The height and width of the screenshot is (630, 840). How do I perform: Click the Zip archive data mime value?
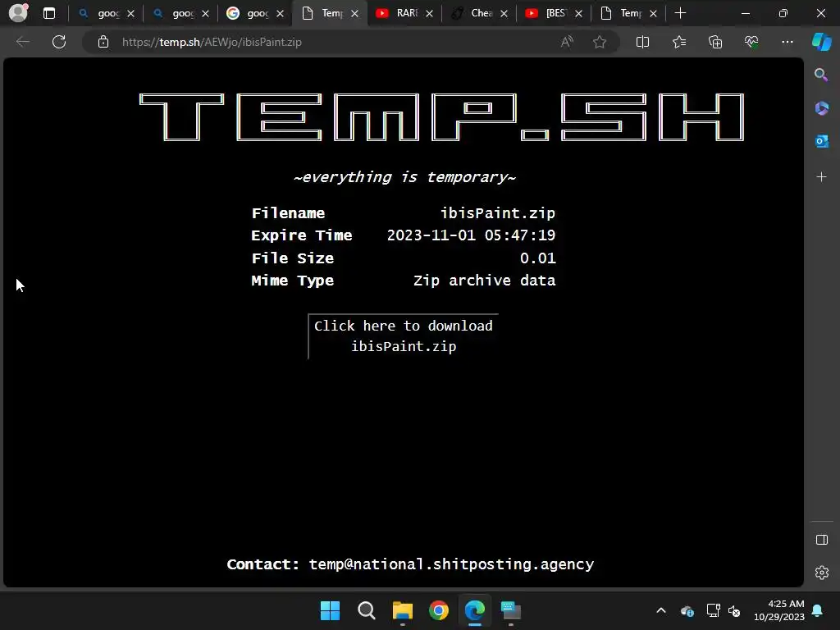(x=484, y=281)
